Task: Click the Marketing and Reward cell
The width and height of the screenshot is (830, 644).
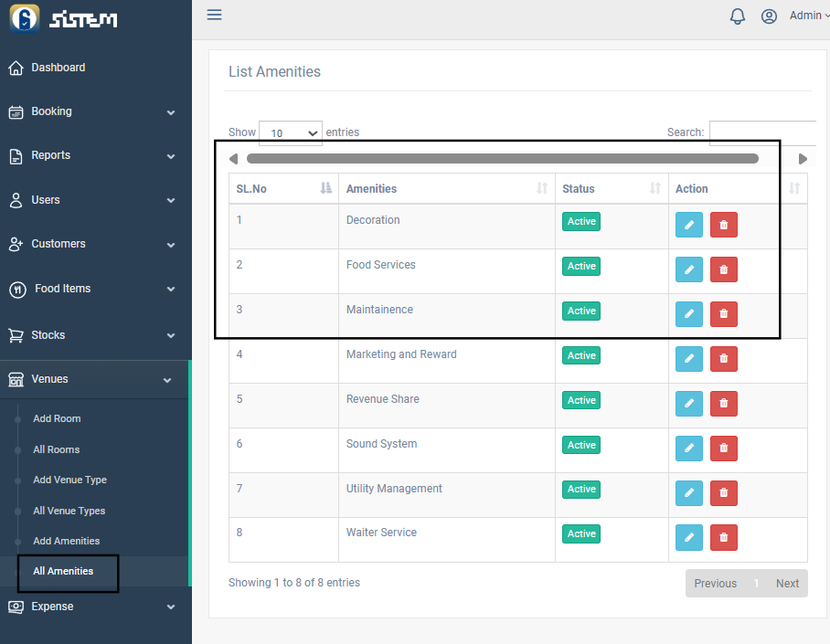Action: (x=447, y=361)
